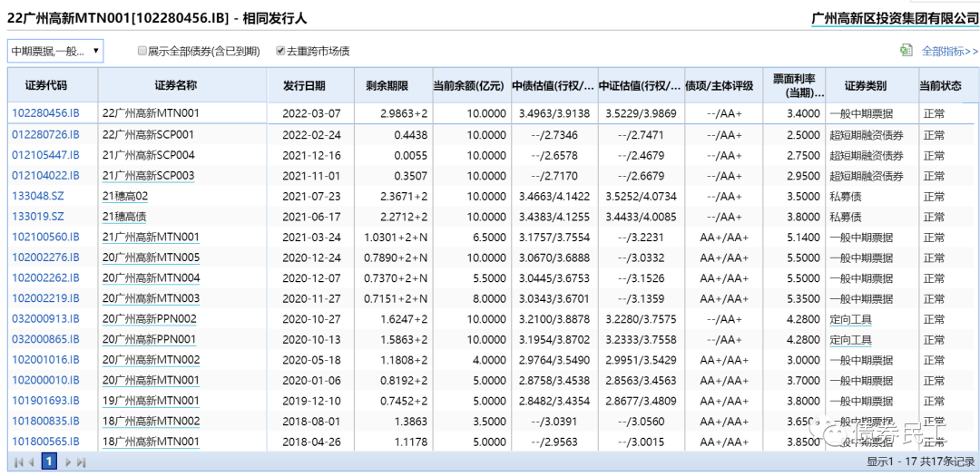Click the Excel export icon
Screen dimensions: 980x476
[x=906, y=51]
